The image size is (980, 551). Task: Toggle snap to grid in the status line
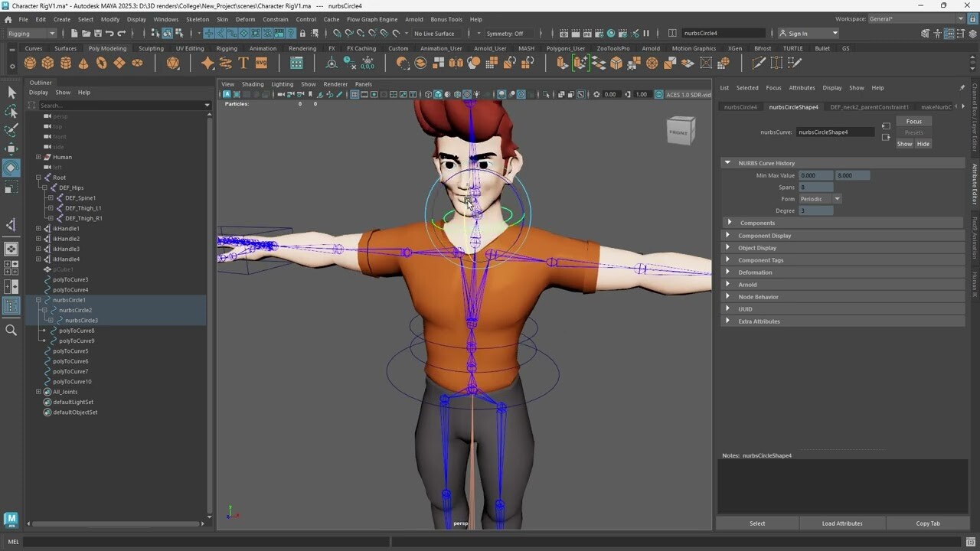coord(208,33)
